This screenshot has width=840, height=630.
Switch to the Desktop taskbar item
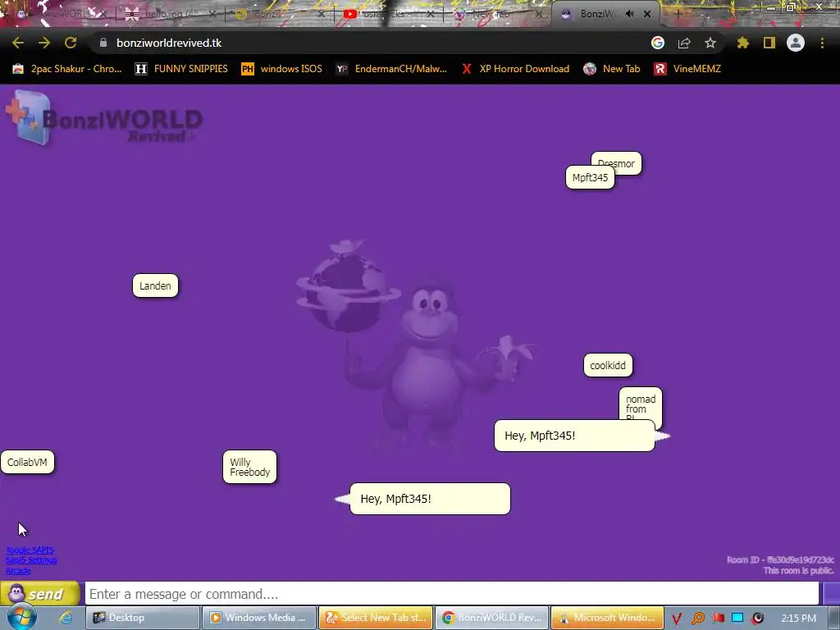[x=143, y=618]
